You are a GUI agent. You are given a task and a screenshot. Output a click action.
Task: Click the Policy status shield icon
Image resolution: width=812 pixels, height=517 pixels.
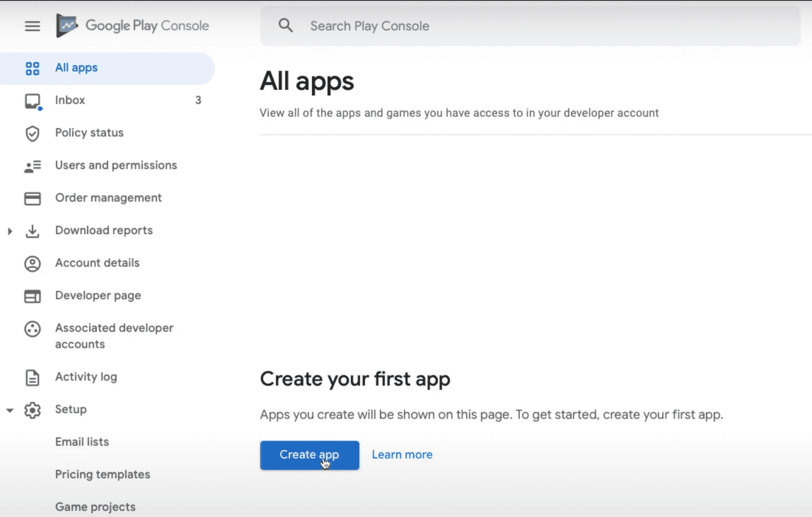click(32, 133)
